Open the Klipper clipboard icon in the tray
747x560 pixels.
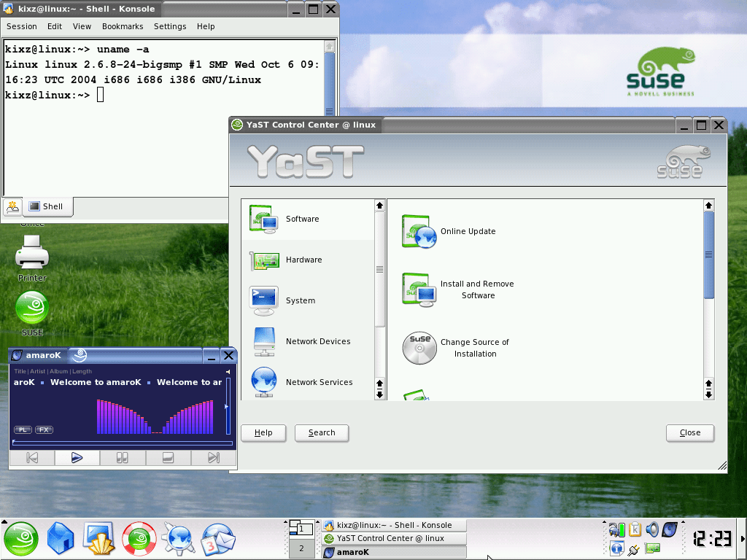pyautogui.click(x=635, y=529)
